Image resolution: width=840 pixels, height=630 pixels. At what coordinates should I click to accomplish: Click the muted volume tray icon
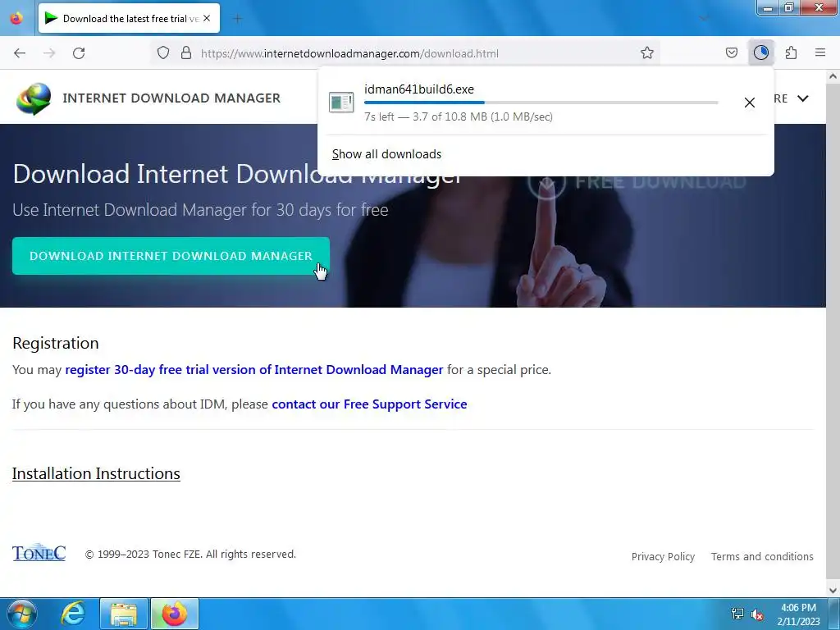point(757,614)
